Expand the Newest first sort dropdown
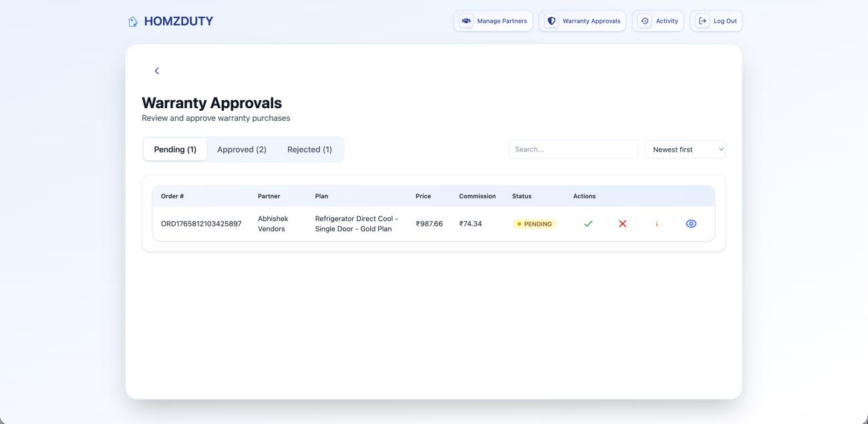 (x=685, y=150)
